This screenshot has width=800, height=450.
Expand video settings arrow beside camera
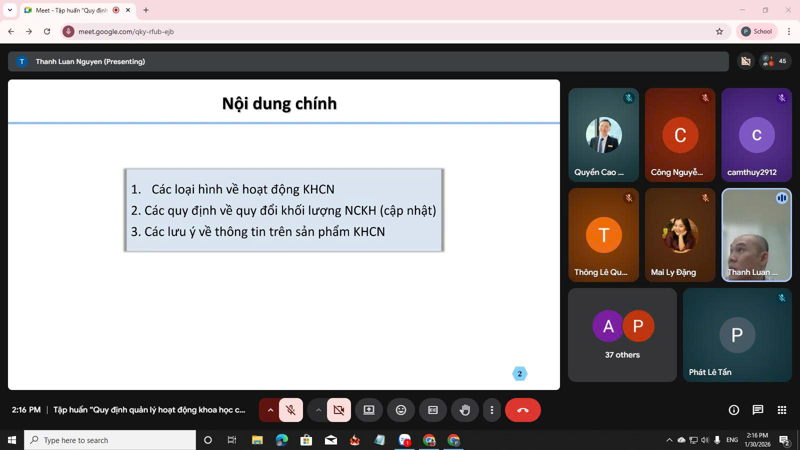[x=318, y=410]
